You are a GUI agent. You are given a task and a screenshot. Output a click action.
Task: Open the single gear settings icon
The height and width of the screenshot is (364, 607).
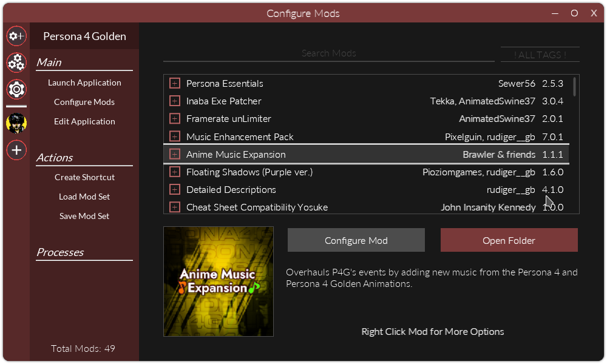pos(16,90)
